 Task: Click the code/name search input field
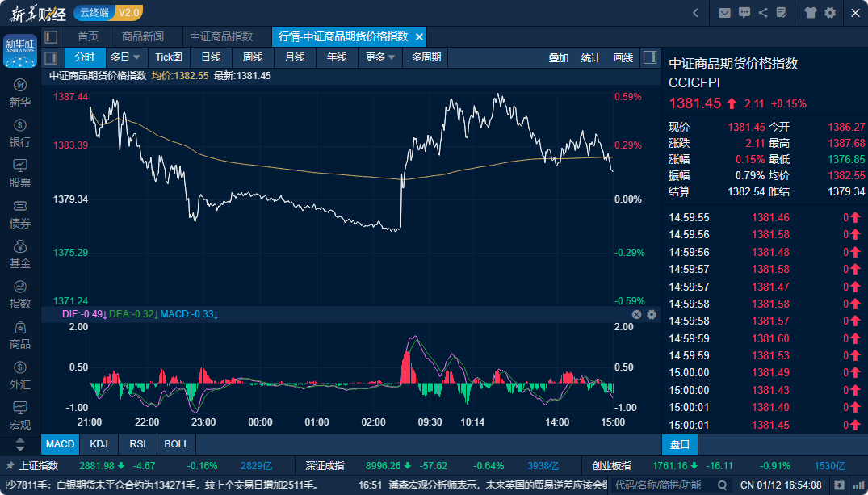pyautogui.click(x=670, y=485)
